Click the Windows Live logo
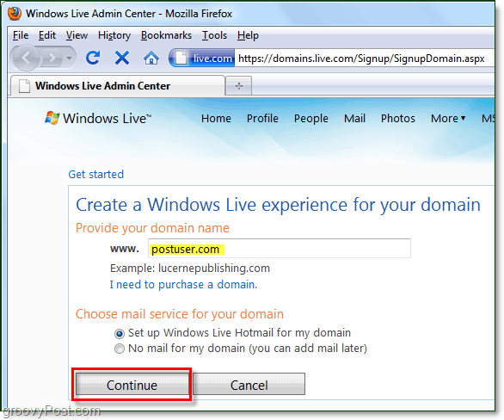Screen dimensions: 504x420 point(98,119)
